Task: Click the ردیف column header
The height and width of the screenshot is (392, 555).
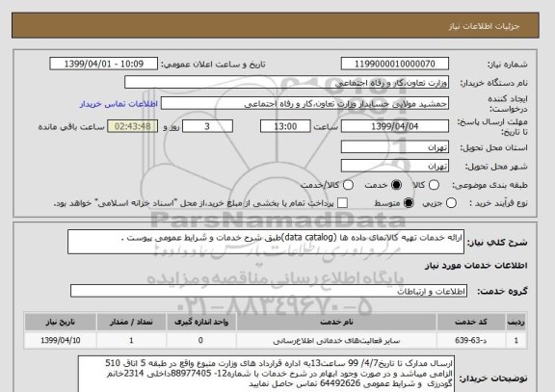Action: click(x=516, y=322)
